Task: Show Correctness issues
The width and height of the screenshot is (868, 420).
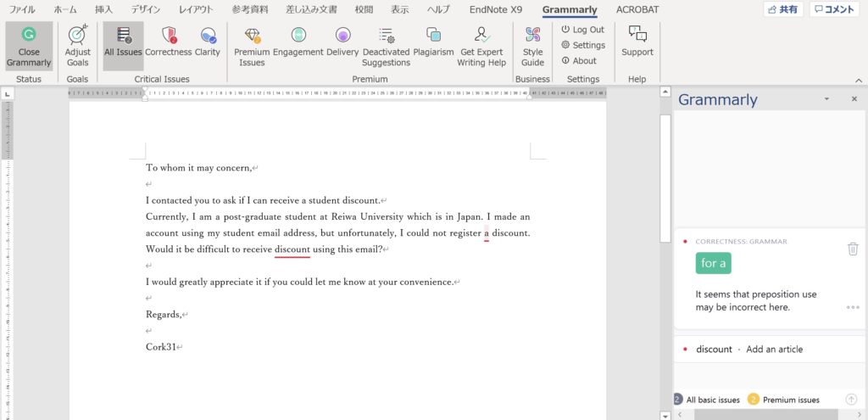Action: click(169, 42)
